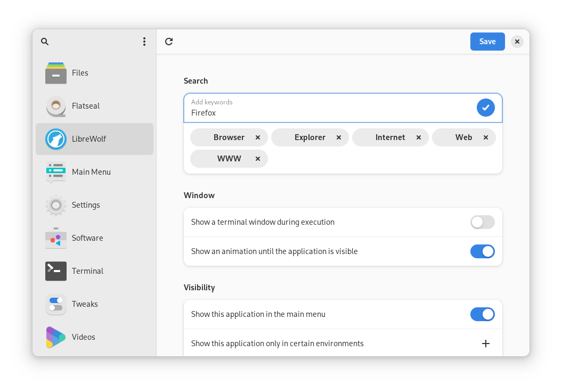Click the reload icon in the header

(x=169, y=42)
